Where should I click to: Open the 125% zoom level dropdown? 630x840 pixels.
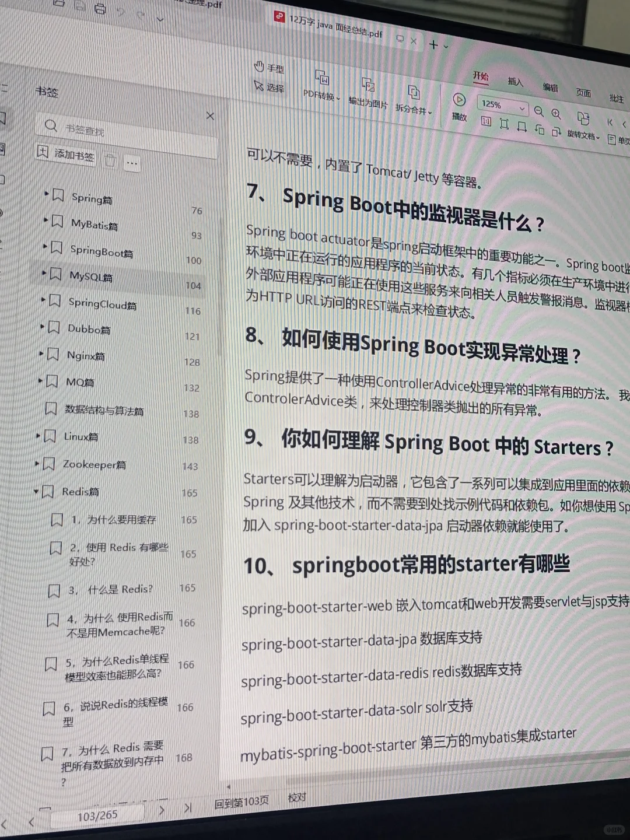502,107
